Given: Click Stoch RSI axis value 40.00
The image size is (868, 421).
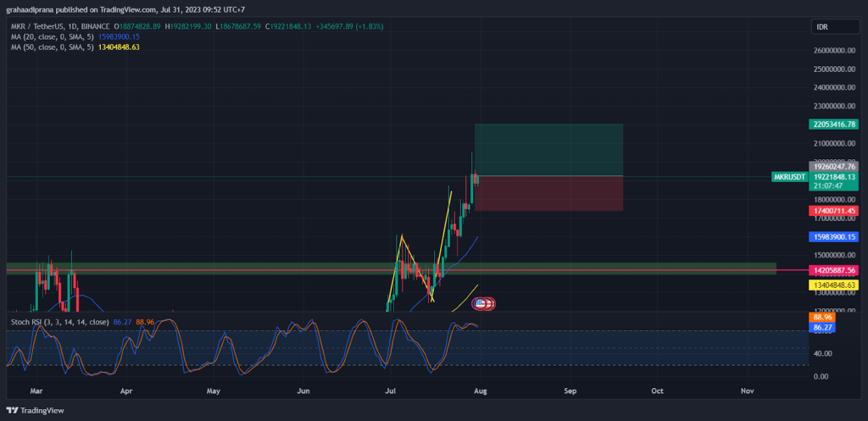Looking at the screenshot, I should (x=821, y=353).
